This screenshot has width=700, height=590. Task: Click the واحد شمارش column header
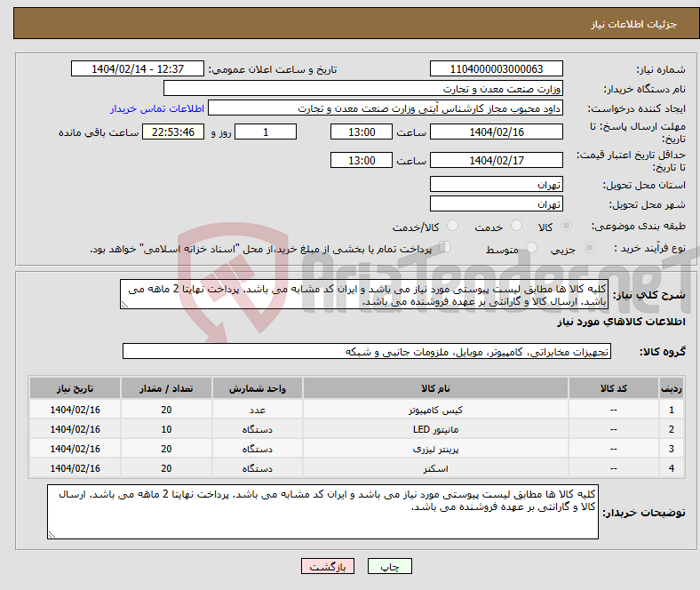pos(258,388)
